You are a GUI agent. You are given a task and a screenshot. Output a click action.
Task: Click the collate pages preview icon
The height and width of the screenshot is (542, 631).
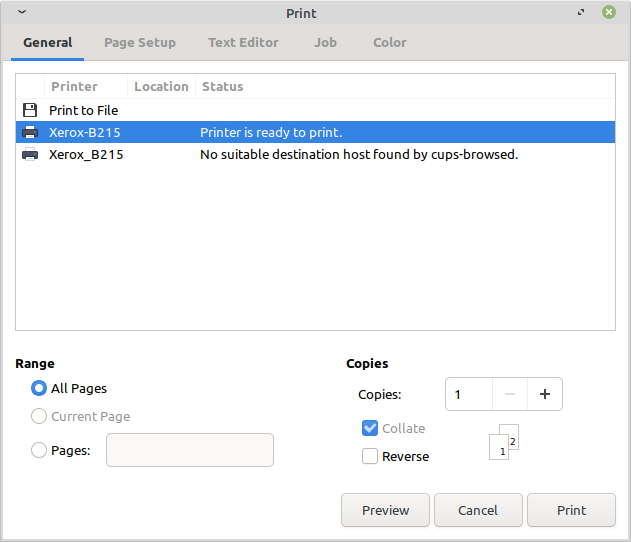(x=508, y=443)
